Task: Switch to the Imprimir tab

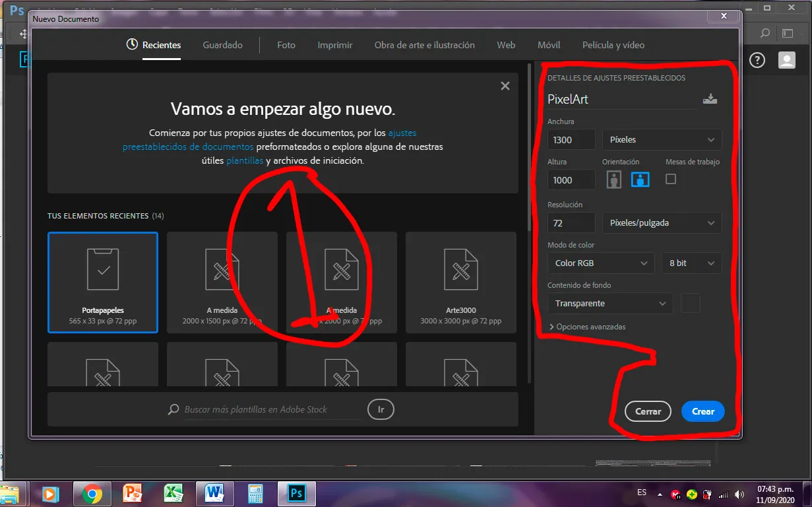Action: click(x=335, y=45)
